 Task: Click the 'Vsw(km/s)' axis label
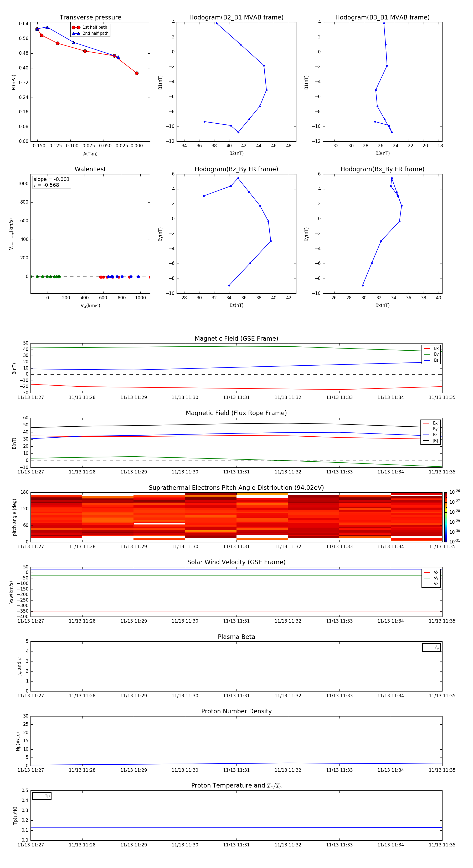coord(11,592)
